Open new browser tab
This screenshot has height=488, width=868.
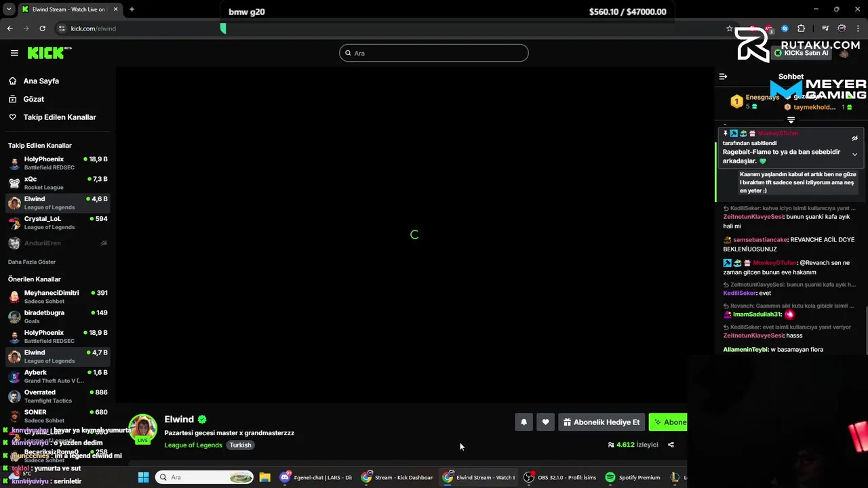point(132,9)
